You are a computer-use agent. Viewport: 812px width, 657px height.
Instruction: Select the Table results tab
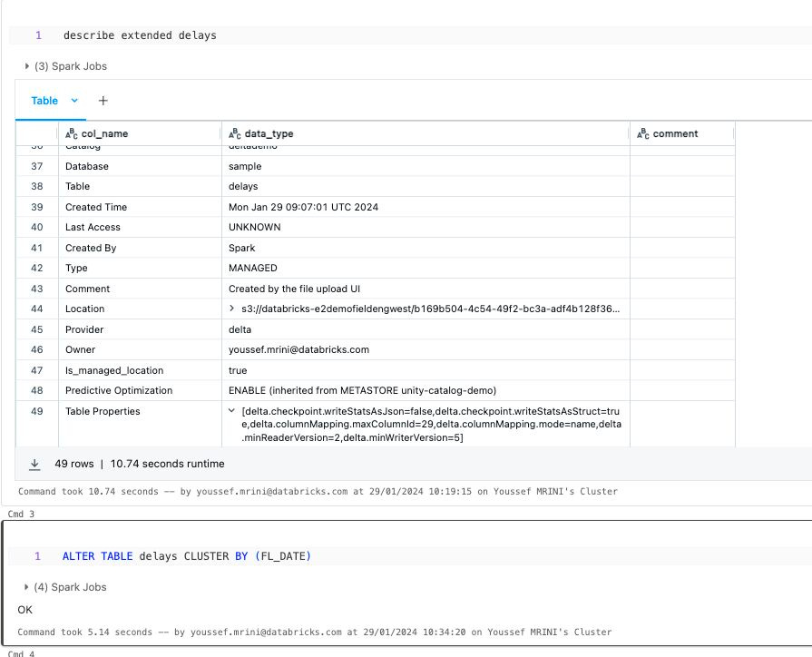[x=44, y=101]
